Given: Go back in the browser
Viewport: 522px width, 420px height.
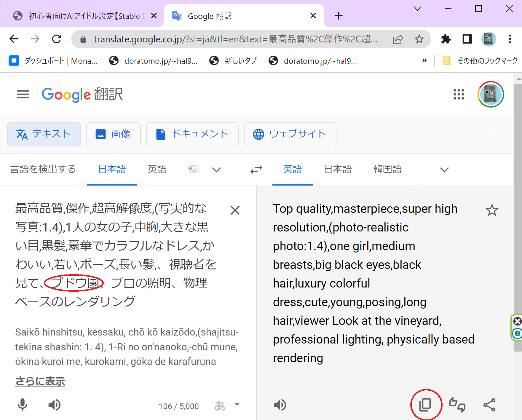Looking at the screenshot, I should point(14,39).
